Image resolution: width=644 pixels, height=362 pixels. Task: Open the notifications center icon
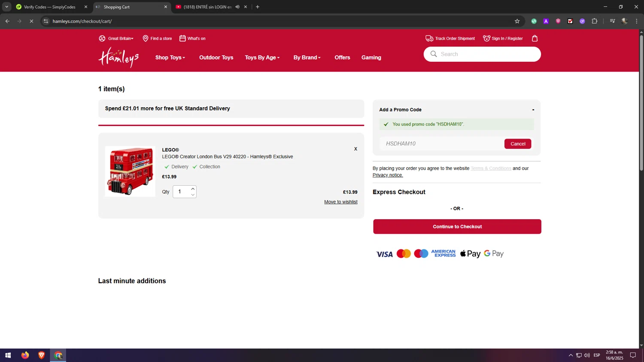[633, 355]
